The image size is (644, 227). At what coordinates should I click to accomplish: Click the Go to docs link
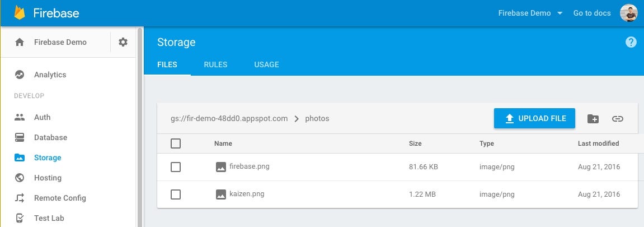tap(592, 13)
